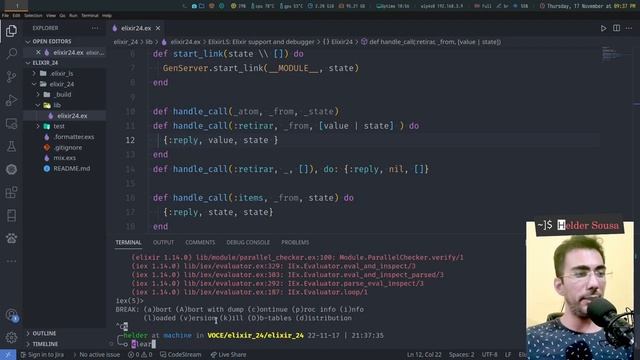This screenshot has height=360, width=640.
Task: Click Ln 12, Col 22 cursor position
Action: 424,355
